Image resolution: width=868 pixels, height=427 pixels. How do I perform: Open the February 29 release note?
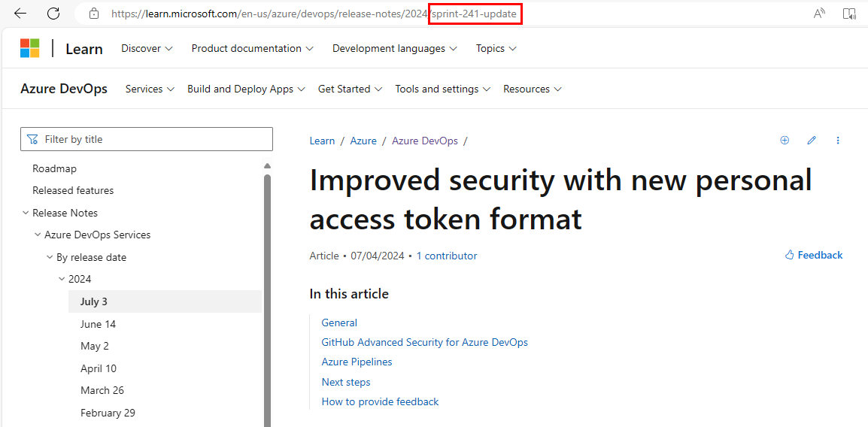tap(108, 413)
